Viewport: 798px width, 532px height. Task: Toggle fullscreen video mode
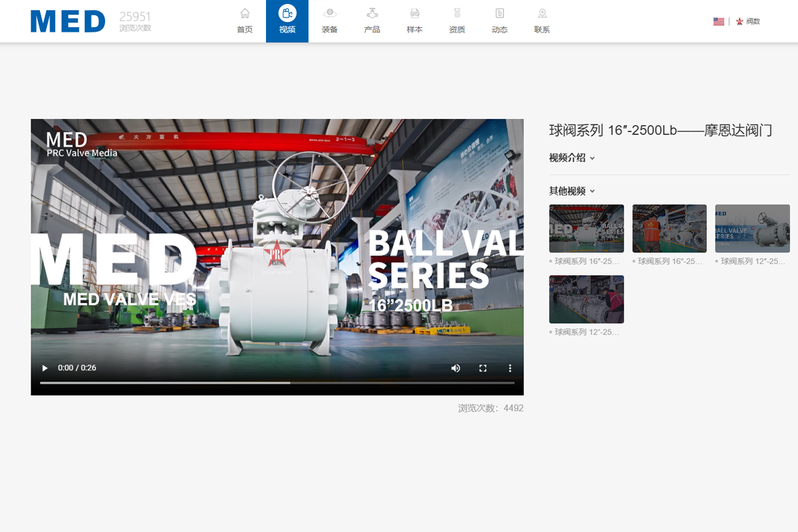coord(483,368)
